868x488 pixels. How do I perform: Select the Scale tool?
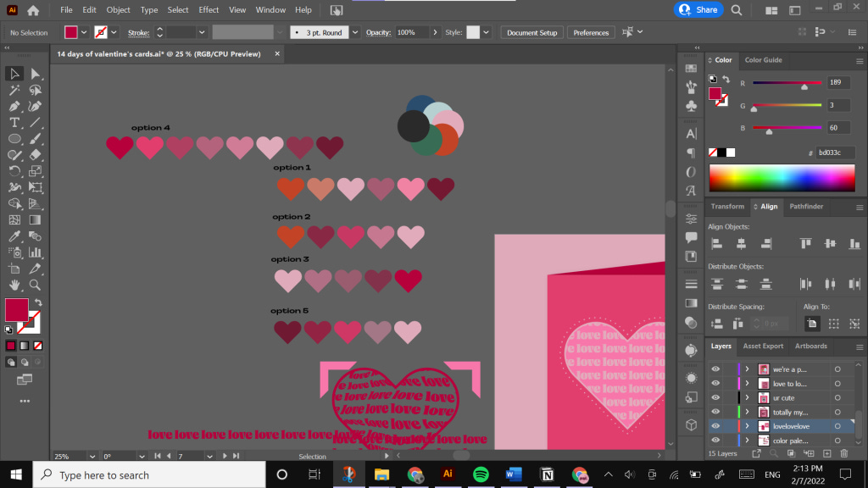[35, 171]
